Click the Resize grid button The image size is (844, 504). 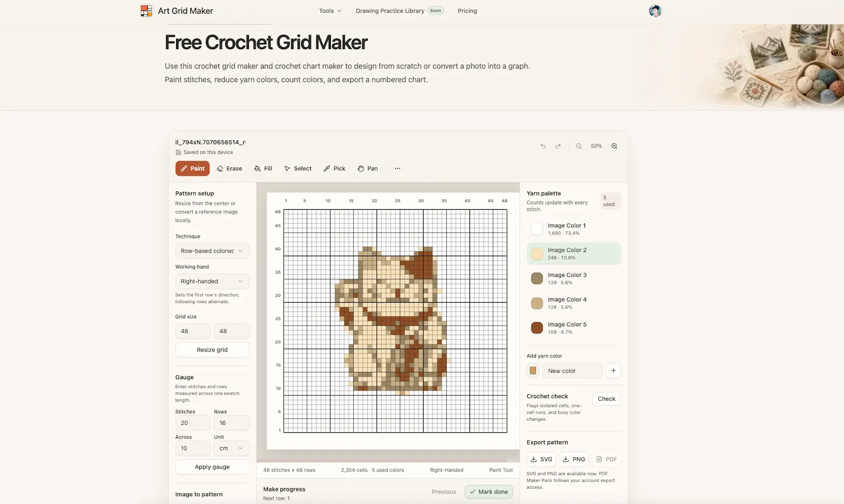[212, 350]
